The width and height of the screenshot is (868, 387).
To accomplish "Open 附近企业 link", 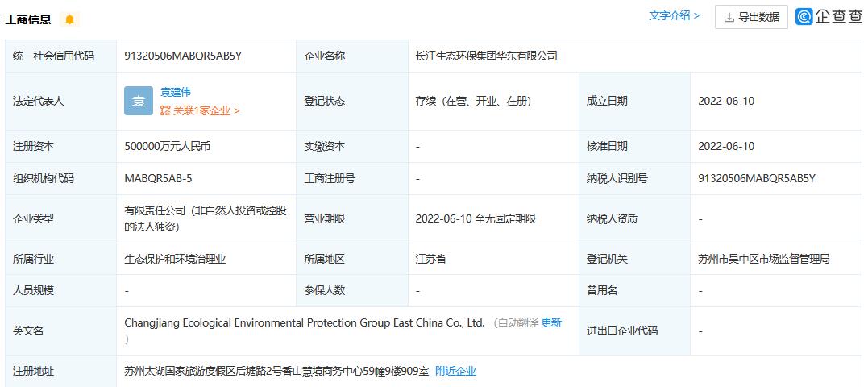I will tap(455, 371).
